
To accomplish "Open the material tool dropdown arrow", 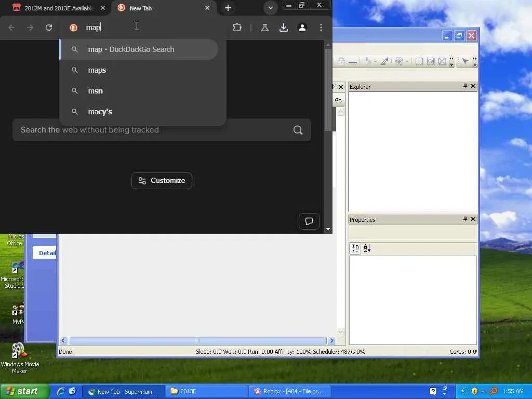I will coord(406,62).
